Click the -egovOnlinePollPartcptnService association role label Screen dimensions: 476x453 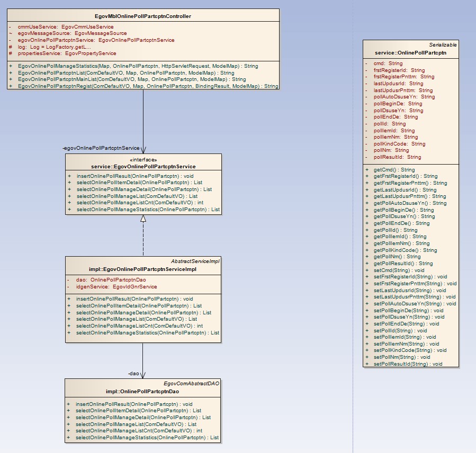tap(101, 148)
